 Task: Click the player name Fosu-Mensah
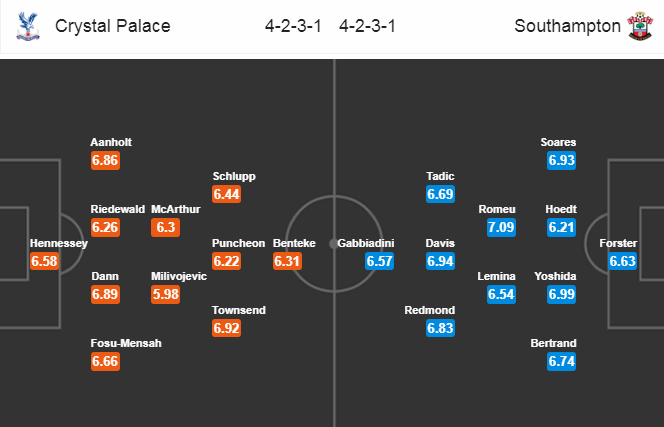point(126,343)
